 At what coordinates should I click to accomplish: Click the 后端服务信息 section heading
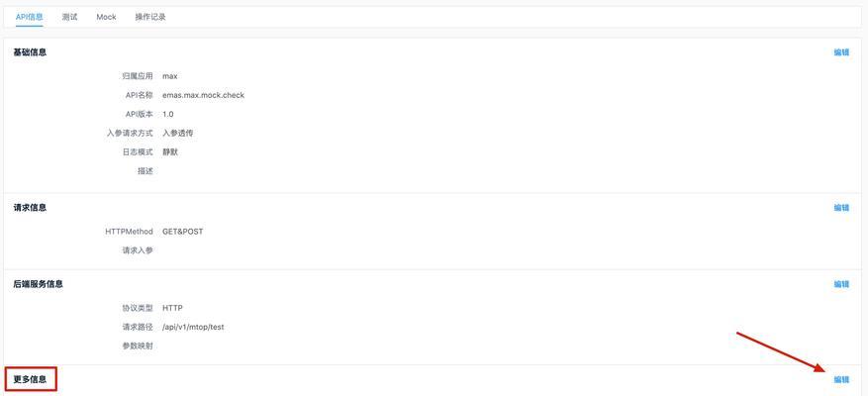point(38,284)
